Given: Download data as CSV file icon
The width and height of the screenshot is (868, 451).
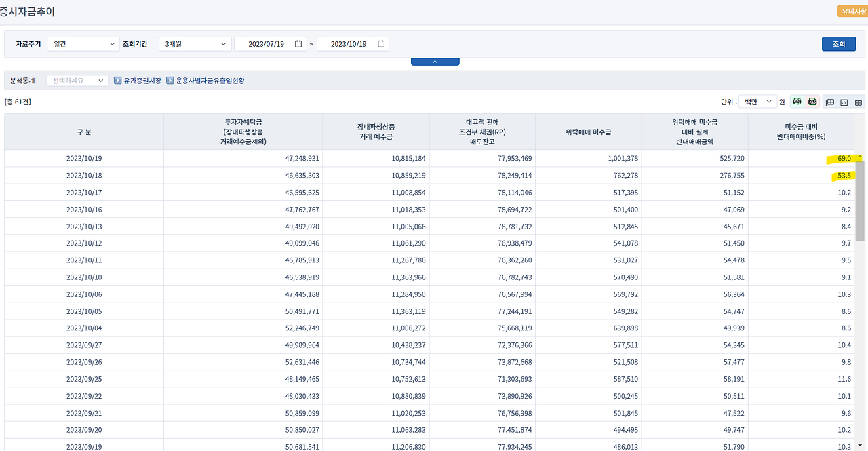Looking at the screenshot, I should tap(797, 102).
